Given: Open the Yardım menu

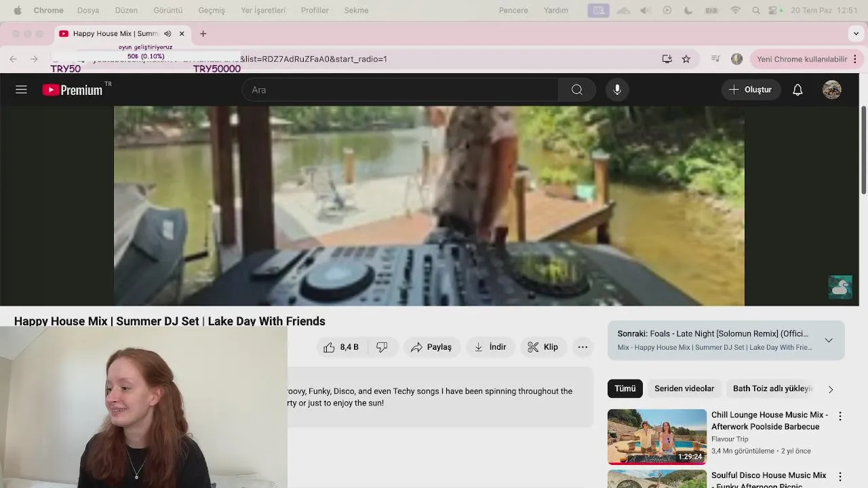Looking at the screenshot, I should (556, 10).
